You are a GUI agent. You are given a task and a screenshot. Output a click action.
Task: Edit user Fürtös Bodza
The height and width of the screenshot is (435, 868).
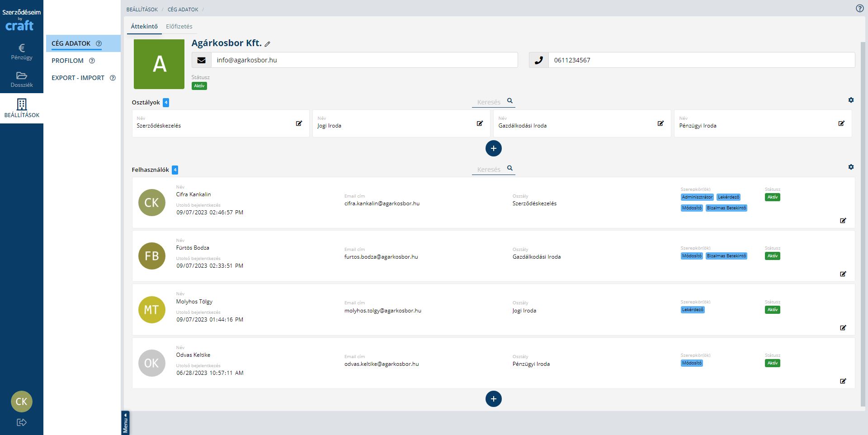pyautogui.click(x=843, y=274)
